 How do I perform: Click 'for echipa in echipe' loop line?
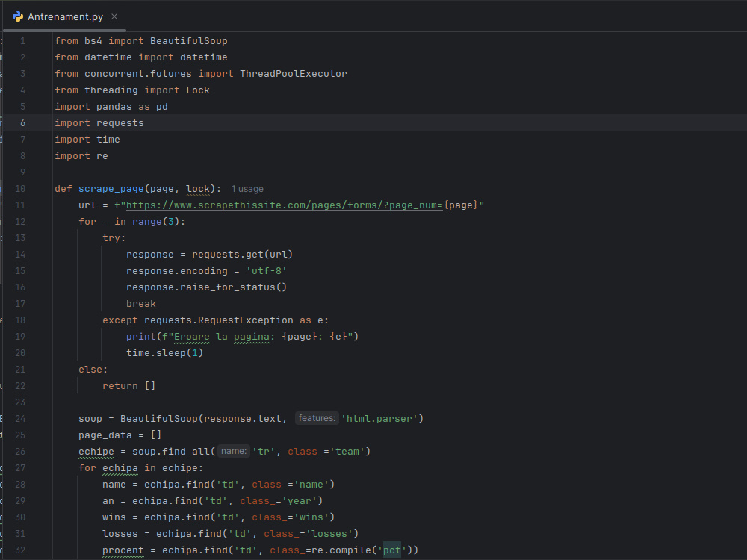[141, 468]
